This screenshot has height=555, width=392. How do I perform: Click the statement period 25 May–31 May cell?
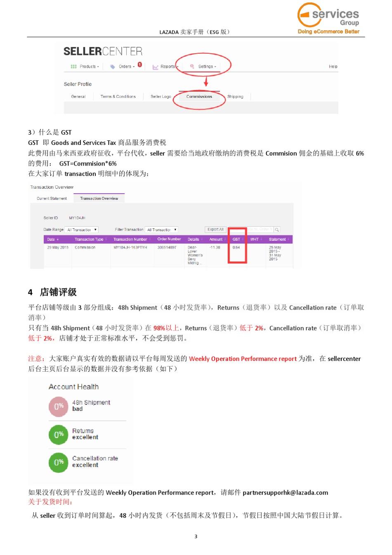click(x=275, y=253)
